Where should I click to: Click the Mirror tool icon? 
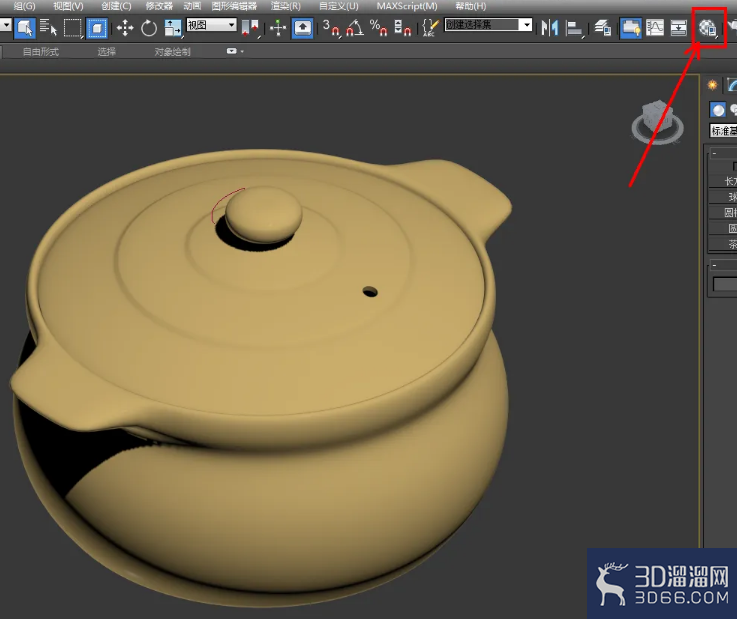(x=549, y=28)
